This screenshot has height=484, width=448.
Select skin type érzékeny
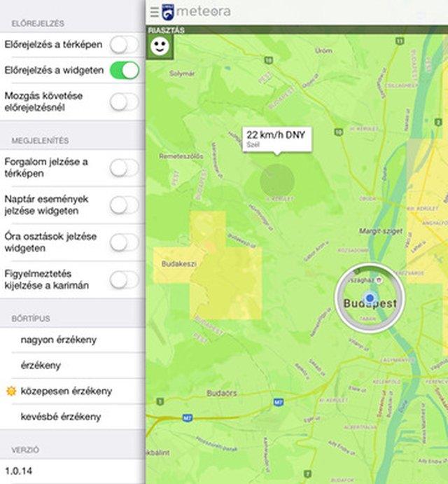[x=73, y=366]
